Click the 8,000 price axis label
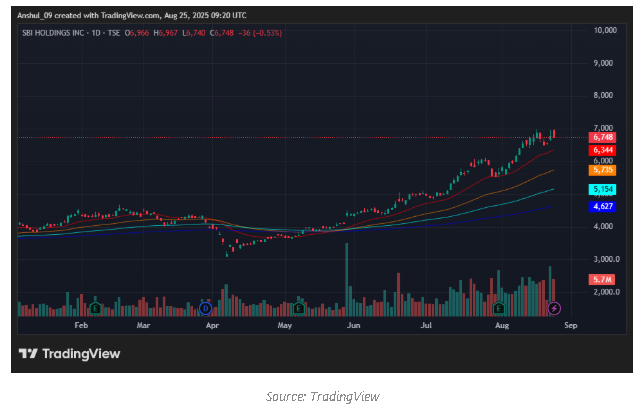 (604, 95)
